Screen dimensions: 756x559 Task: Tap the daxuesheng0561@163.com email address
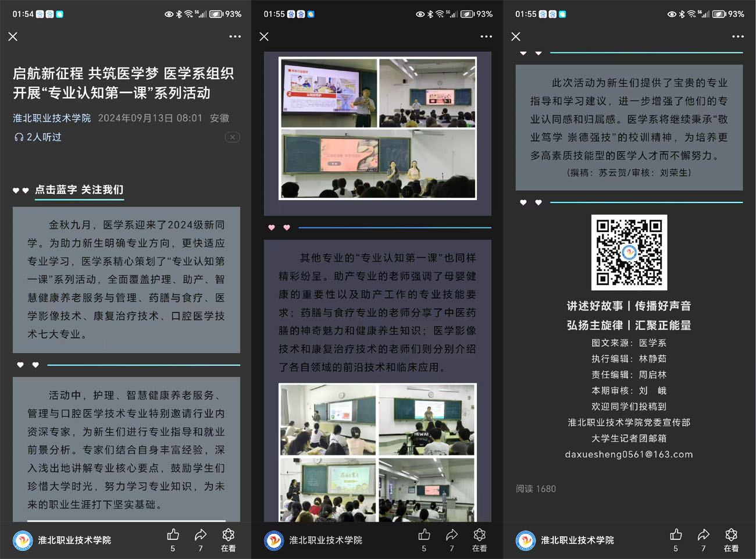click(629, 454)
